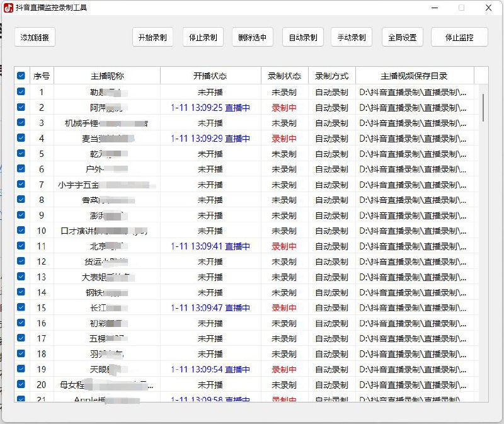Click 删除选中 to delete selected streamers
This screenshot has width=504, height=424.
pos(253,37)
